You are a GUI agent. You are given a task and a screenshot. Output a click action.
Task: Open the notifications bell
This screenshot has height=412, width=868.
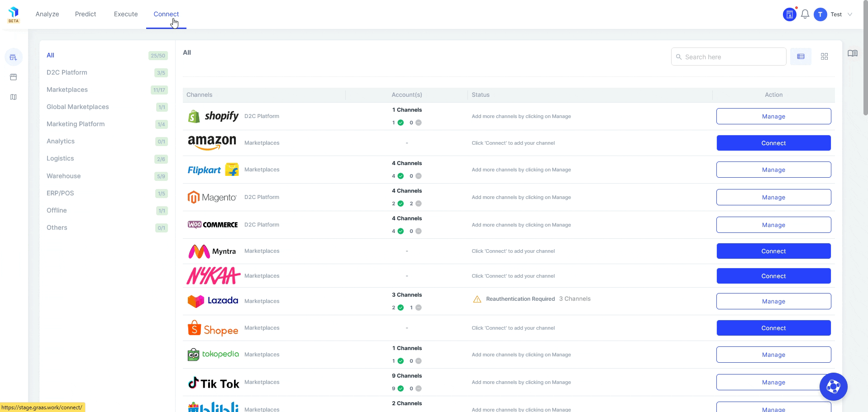pos(805,14)
